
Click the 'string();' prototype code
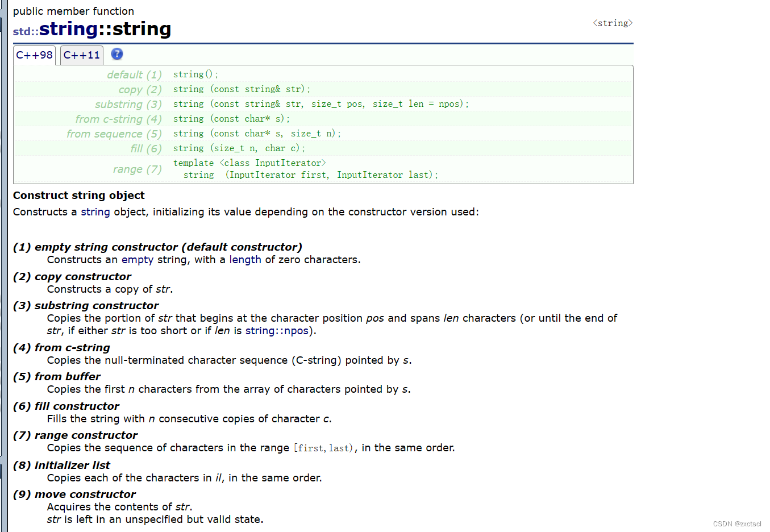pos(195,74)
